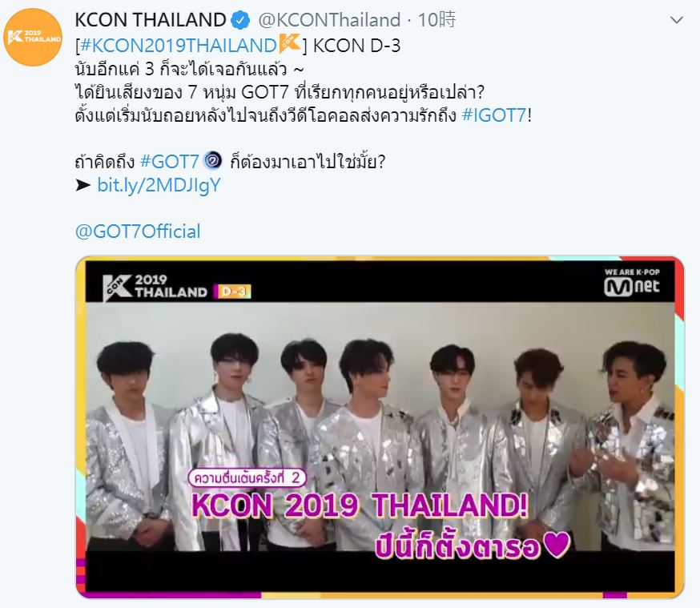The image size is (700, 608).
Task: Click the GOT7 emoji icon
Action: [212, 161]
